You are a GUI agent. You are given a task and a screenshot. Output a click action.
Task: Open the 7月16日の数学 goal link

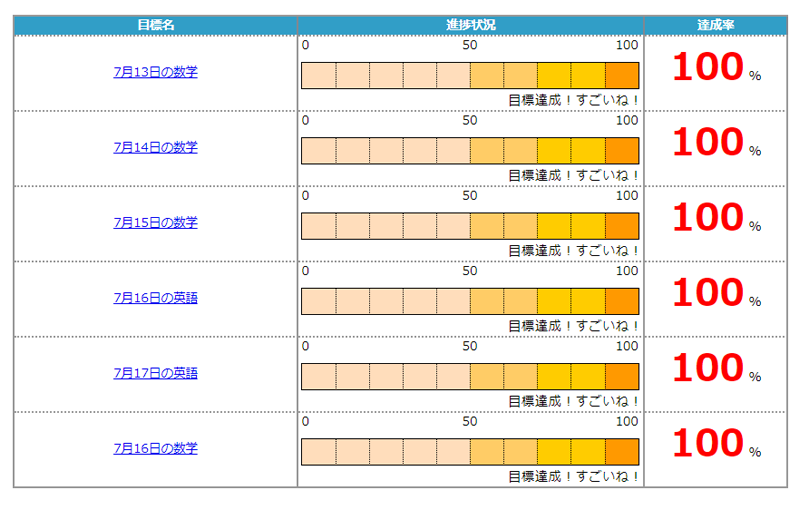coord(155,448)
